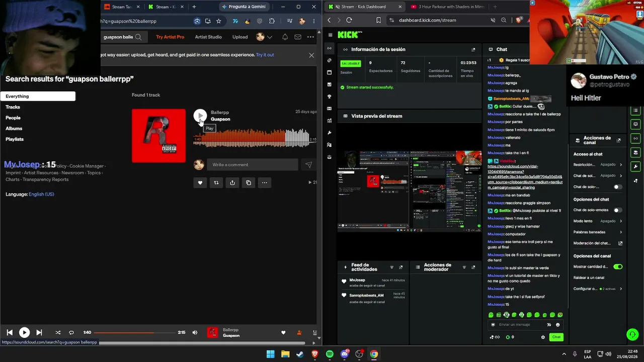Repost the Guapson track
The image size is (644, 362).
click(216, 183)
